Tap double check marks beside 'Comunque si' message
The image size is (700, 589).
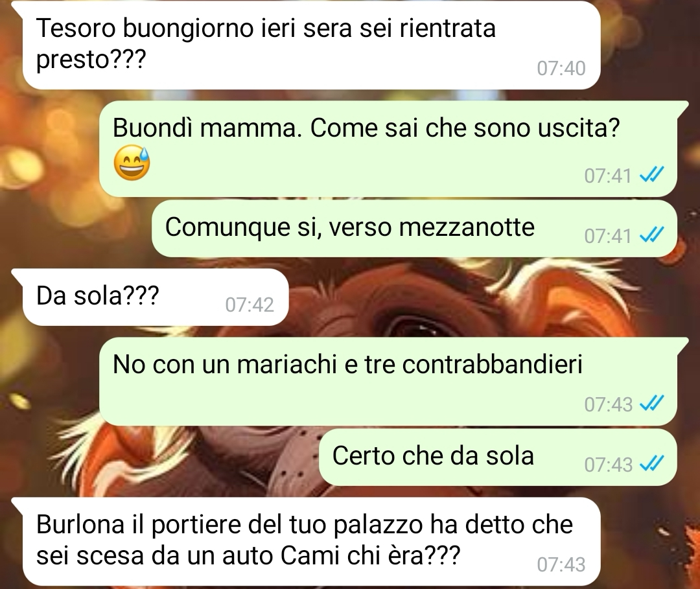(x=652, y=235)
